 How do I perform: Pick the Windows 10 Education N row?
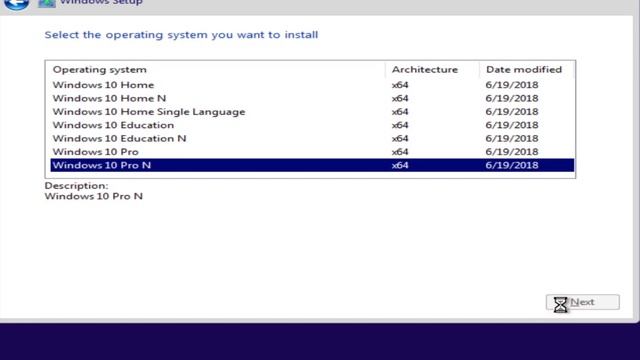tap(312, 138)
